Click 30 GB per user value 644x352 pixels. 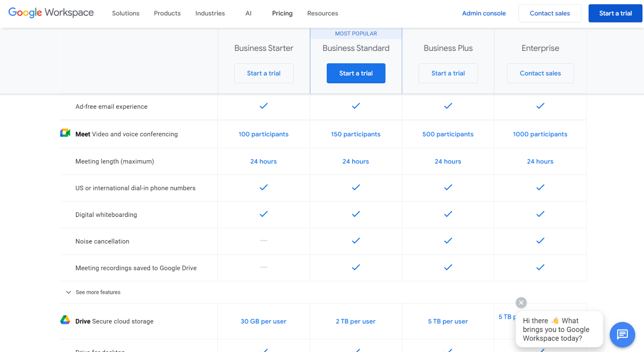coord(264,321)
